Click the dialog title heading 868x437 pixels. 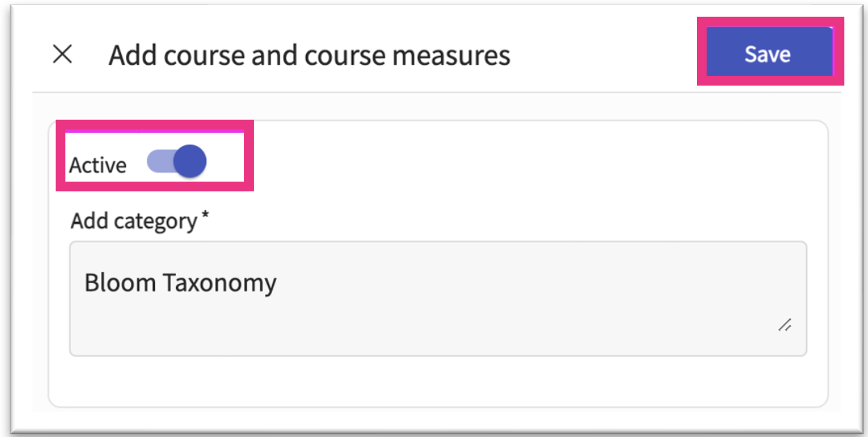pos(309,55)
